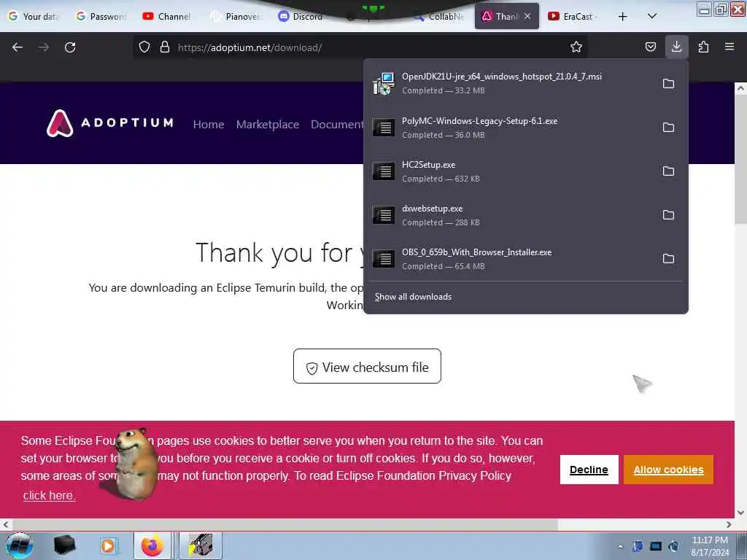Click the padlock site info icon

[x=165, y=47]
